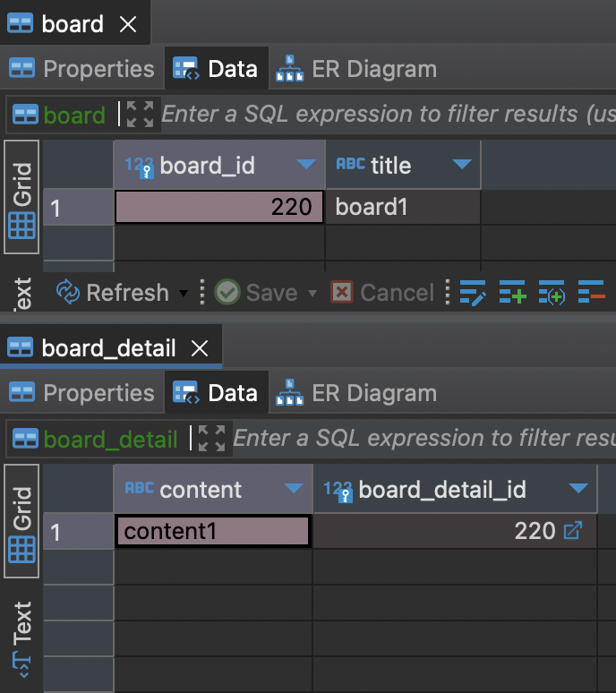This screenshot has width=616, height=693.
Task: Click expand filter panel icon beside board
Action: click(x=140, y=114)
